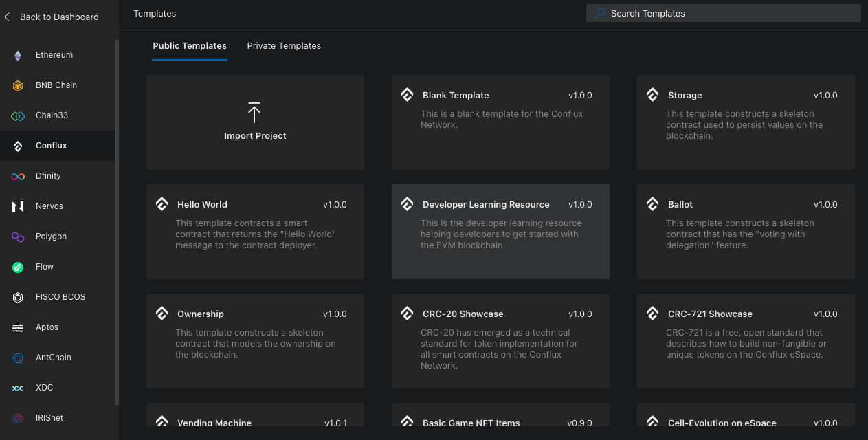Click the upload arrow Import Project icon
The image size is (868, 440).
tap(254, 113)
